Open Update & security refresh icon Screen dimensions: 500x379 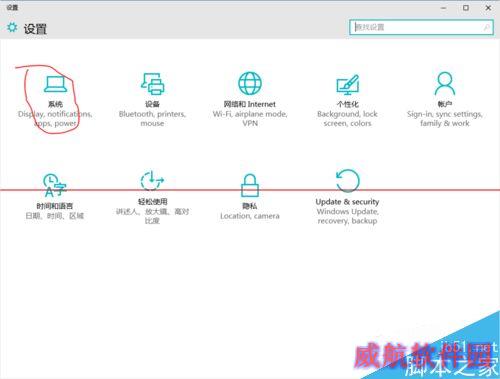click(x=348, y=181)
